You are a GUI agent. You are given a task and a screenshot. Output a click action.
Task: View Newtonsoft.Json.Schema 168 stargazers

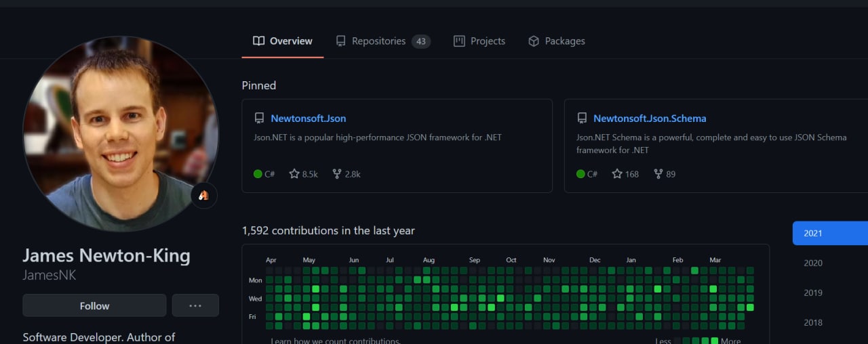pyautogui.click(x=625, y=174)
